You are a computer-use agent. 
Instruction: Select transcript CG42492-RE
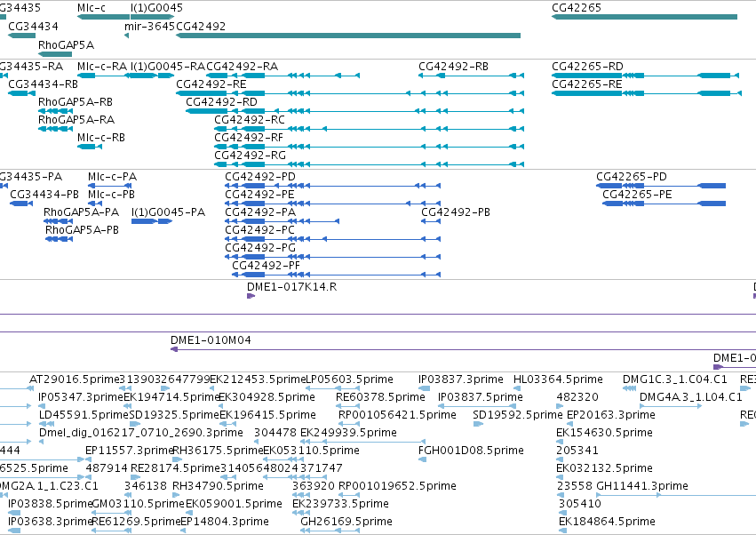(x=350, y=93)
